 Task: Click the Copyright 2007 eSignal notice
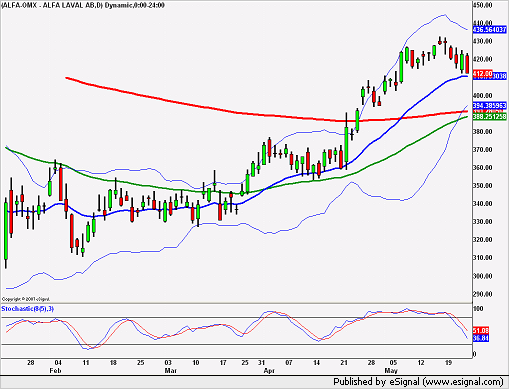coord(26,299)
